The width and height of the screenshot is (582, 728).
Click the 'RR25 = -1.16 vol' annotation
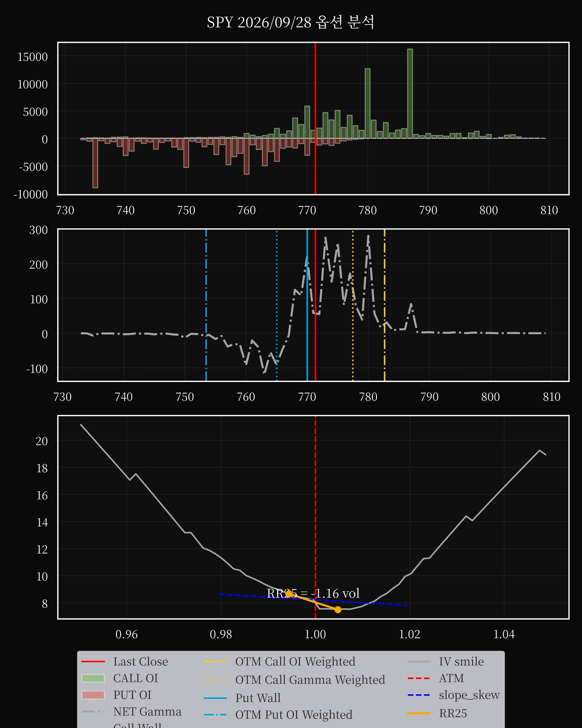[x=313, y=593]
